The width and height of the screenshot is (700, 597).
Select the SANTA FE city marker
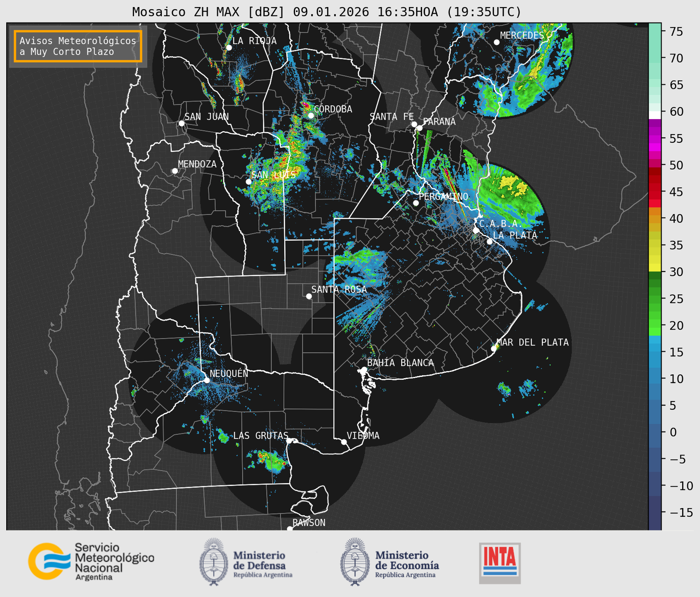pos(414,124)
